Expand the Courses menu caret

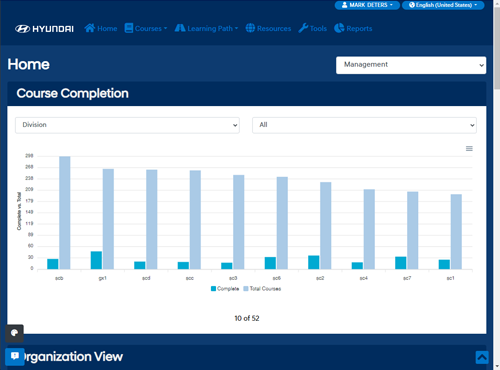[x=165, y=29]
